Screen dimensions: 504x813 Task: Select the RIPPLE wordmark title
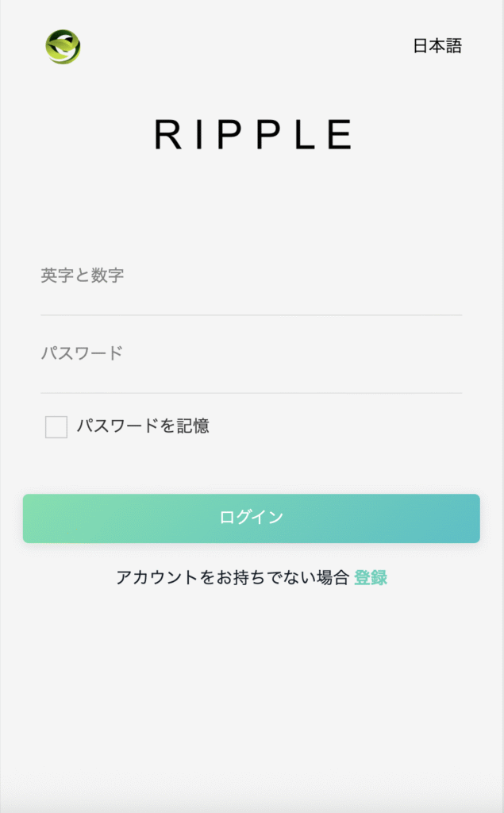(252, 135)
